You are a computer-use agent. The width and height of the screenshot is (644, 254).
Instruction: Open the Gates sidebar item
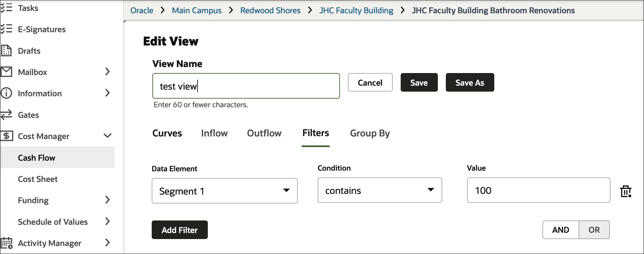pos(29,115)
